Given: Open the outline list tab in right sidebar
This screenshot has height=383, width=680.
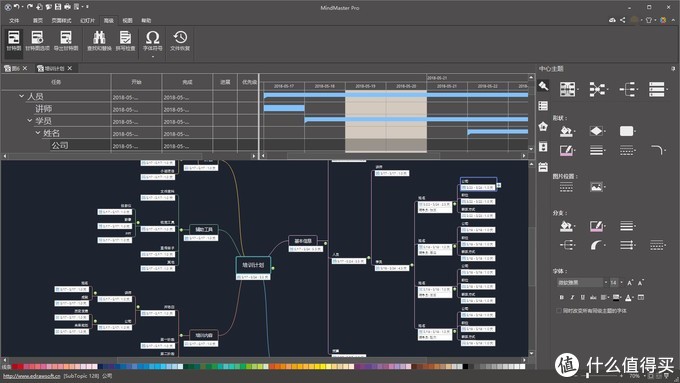Looking at the screenshot, I should [x=543, y=106].
